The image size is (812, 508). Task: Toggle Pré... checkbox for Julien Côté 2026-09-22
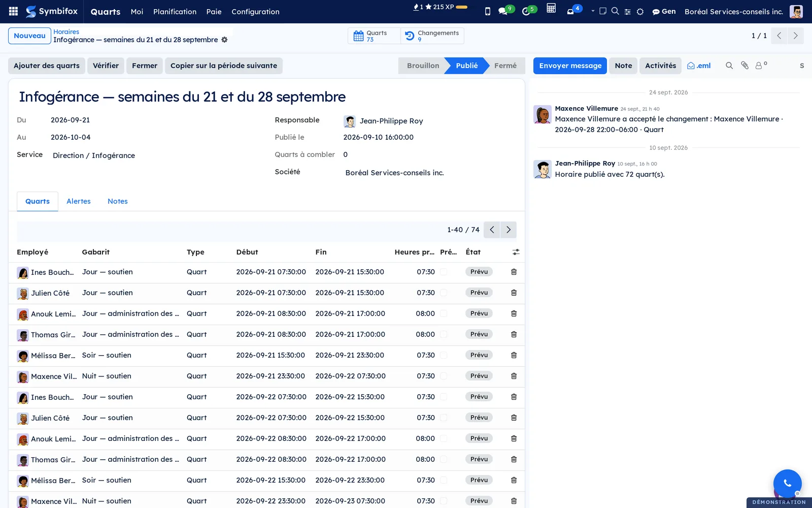point(444,418)
